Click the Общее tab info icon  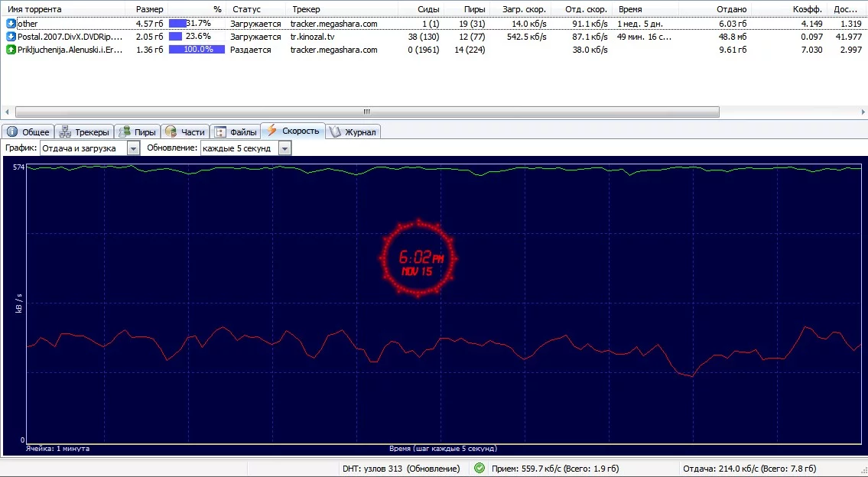click(12, 132)
